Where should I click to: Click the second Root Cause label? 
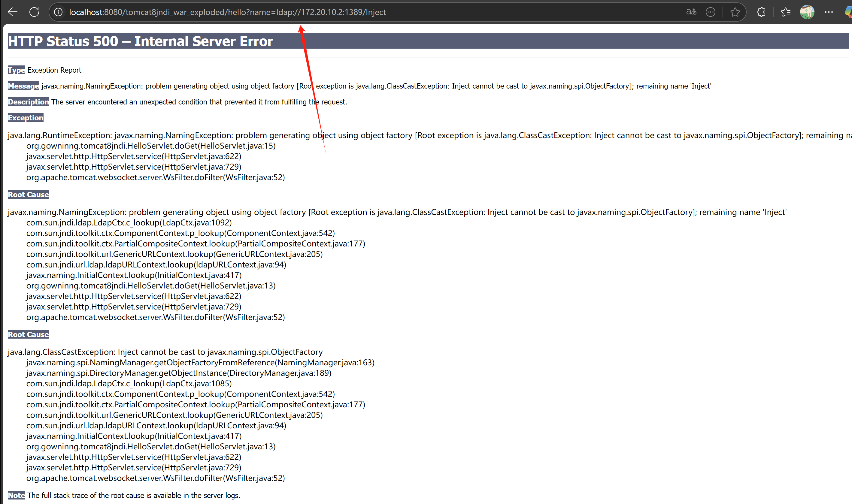pos(28,334)
